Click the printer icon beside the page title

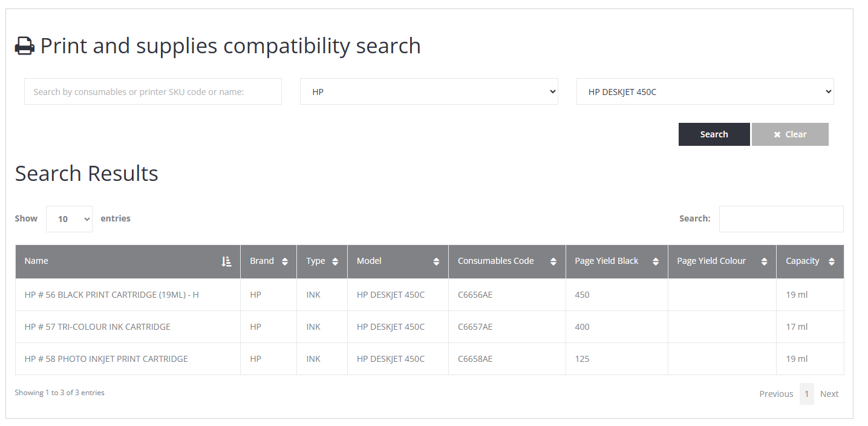(x=25, y=46)
